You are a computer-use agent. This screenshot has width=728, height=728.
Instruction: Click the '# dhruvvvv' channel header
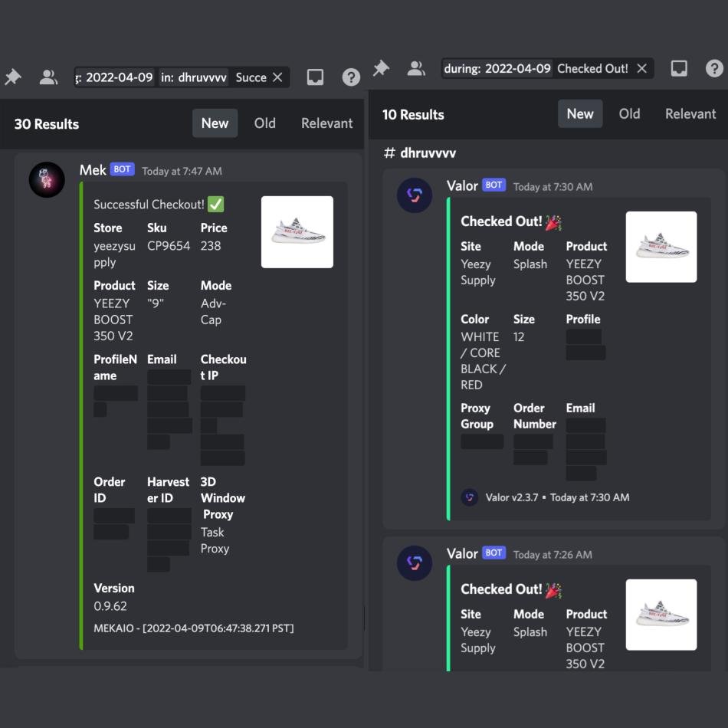(420, 152)
